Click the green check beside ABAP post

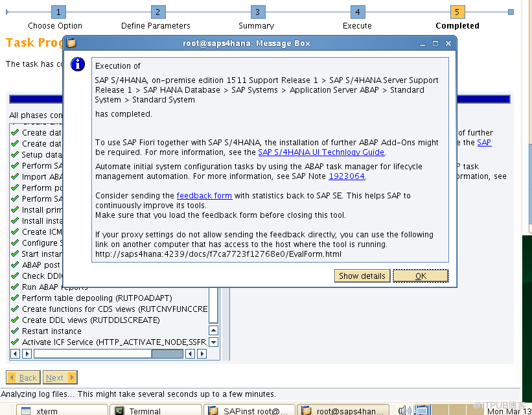point(15,265)
